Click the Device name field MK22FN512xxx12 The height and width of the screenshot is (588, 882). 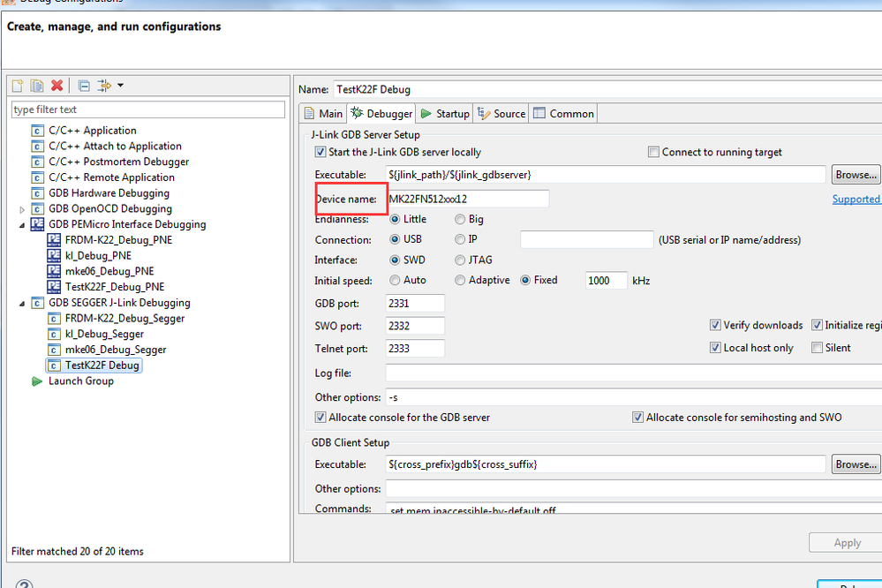[467, 199]
